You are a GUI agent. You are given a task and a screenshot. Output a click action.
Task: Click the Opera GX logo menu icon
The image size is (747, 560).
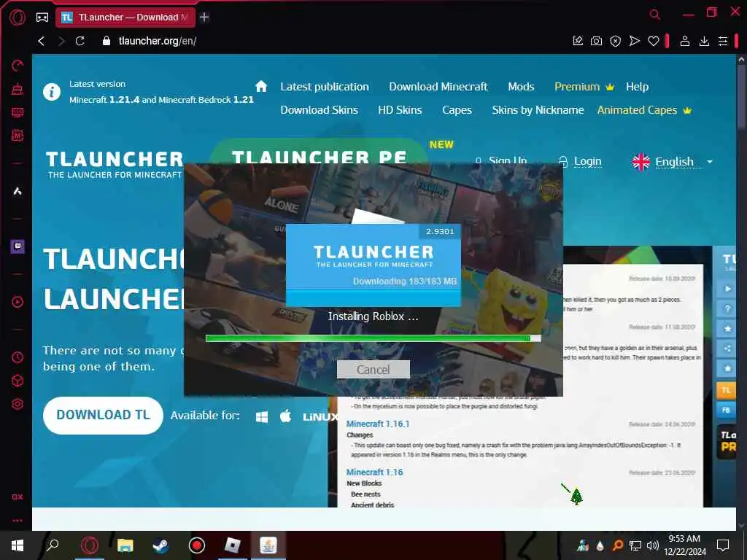(18, 17)
